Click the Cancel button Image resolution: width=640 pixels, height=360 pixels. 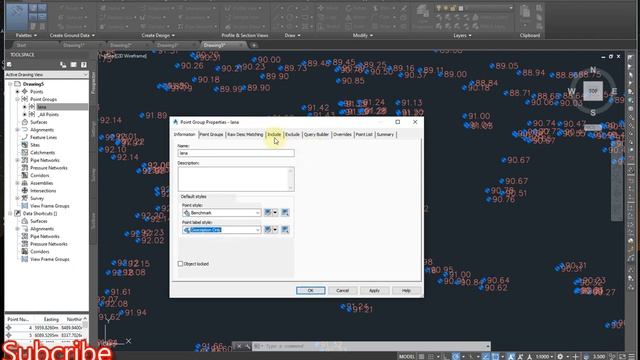coord(342,291)
